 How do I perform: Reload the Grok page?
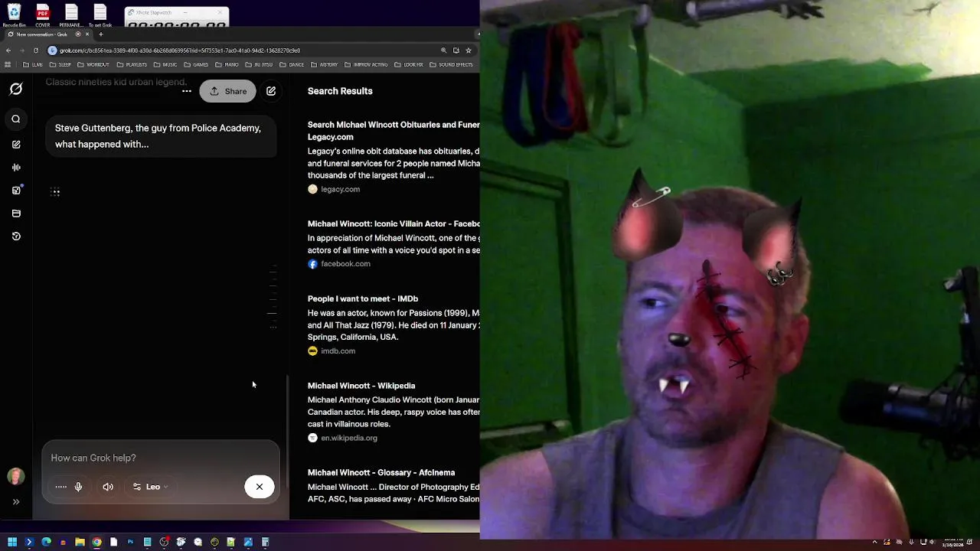(x=35, y=51)
